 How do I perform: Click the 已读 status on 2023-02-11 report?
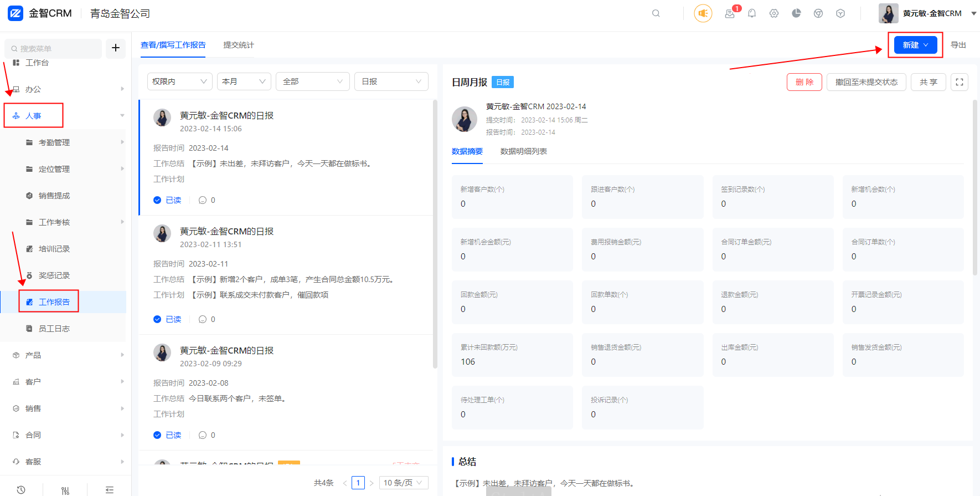coord(167,319)
